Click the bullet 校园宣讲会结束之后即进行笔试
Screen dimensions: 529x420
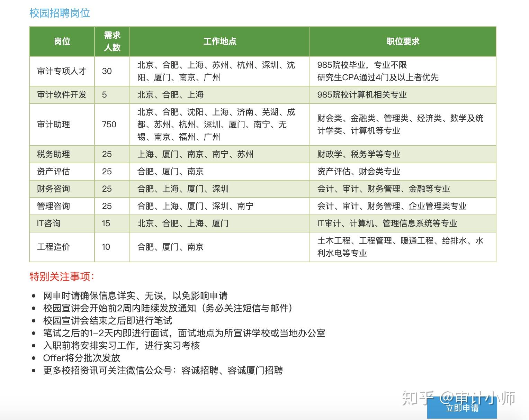coord(108,321)
